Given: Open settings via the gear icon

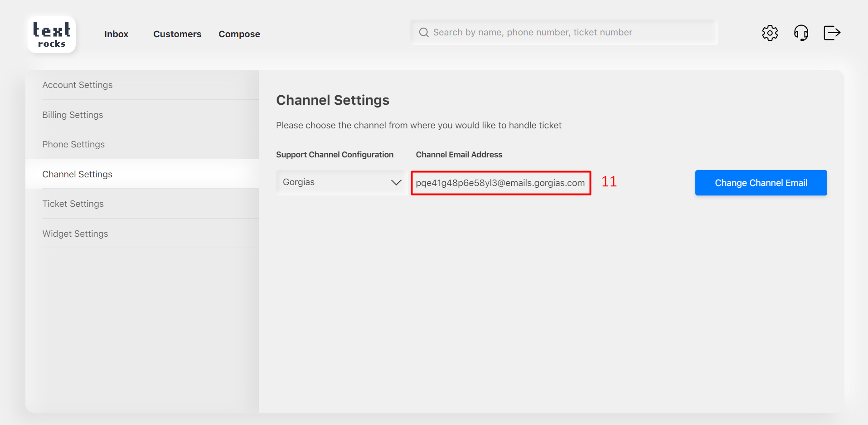Looking at the screenshot, I should 770,33.
